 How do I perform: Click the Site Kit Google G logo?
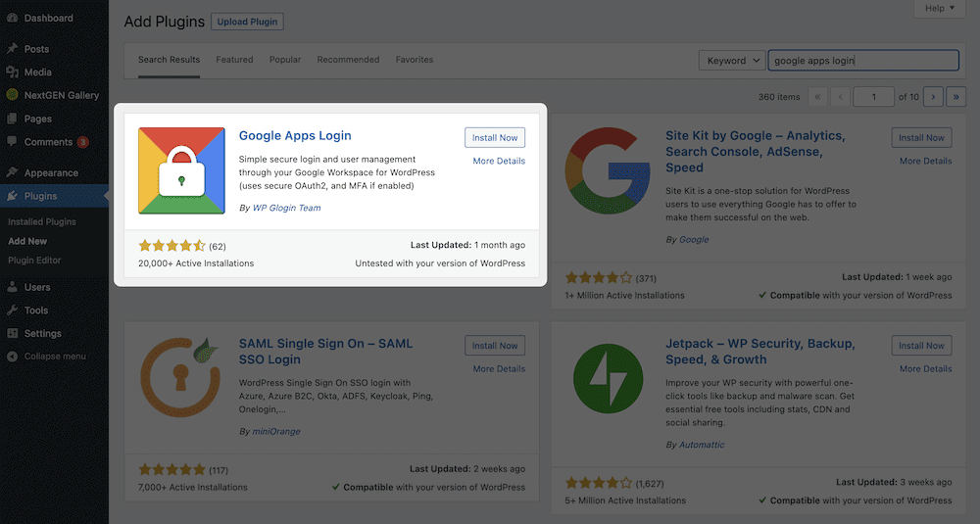[608, 170]
